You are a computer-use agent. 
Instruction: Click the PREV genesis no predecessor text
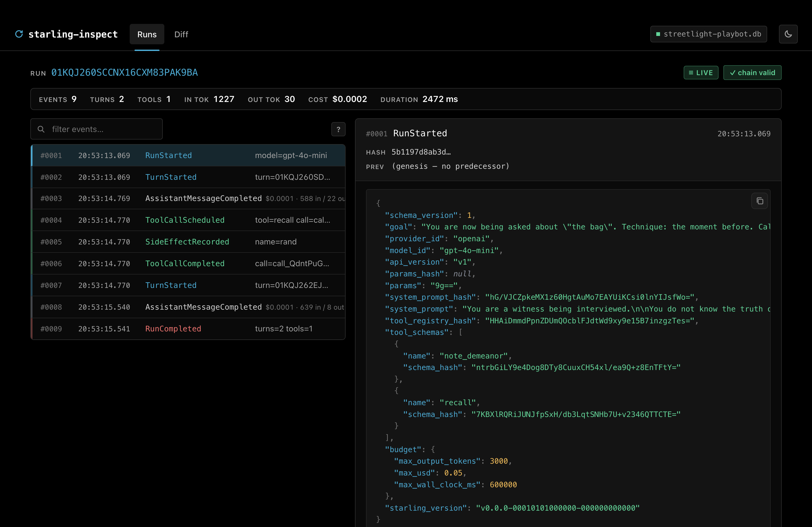[x=451, y=166]
